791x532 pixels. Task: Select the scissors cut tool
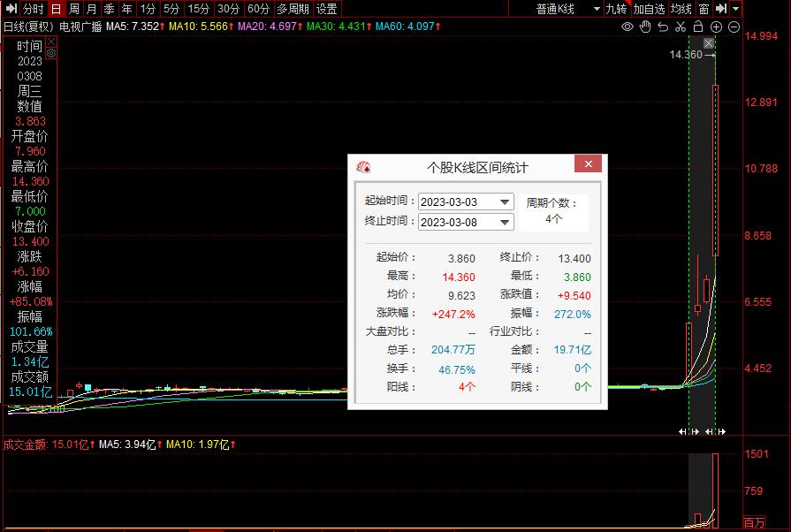pyautogui.click(x=681, y=27)
